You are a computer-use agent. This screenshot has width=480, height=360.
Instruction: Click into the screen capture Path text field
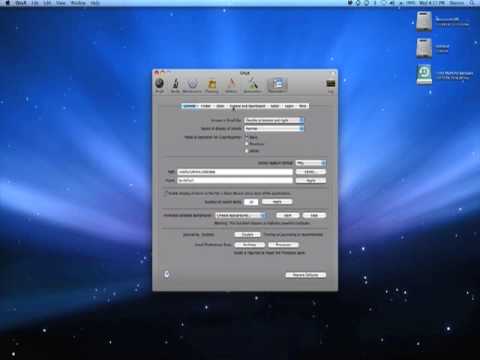pos(235,172)
